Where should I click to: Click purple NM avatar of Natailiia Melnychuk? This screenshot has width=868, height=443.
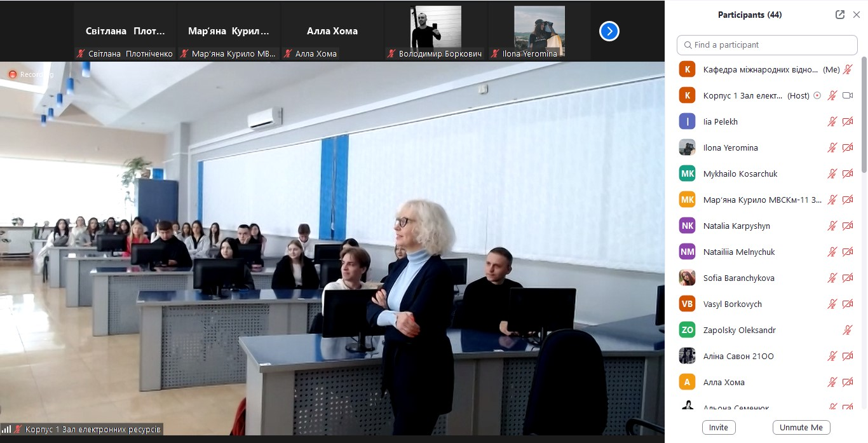687,252
